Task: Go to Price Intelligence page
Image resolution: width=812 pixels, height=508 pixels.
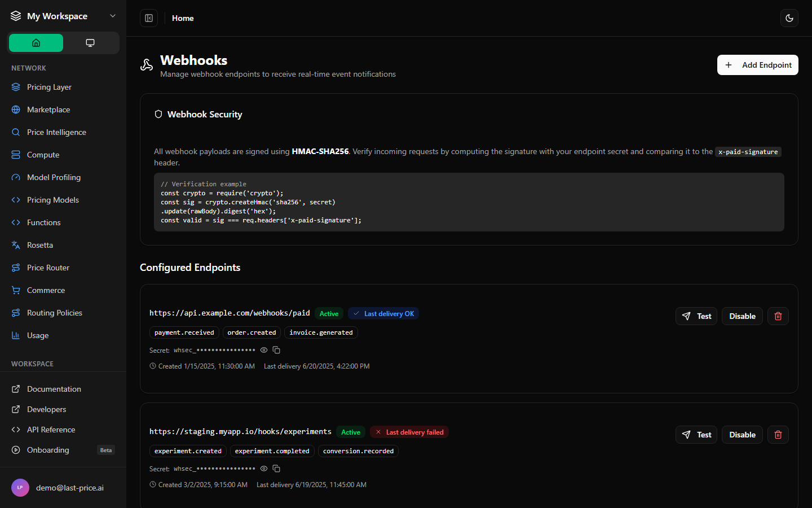Action: click(x=63, y=132)
